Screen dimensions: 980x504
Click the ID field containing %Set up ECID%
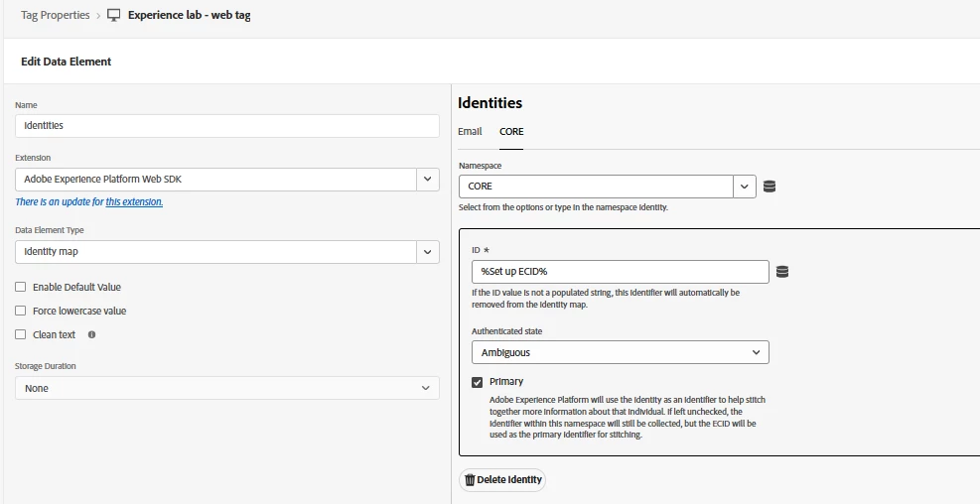point(620,272)
